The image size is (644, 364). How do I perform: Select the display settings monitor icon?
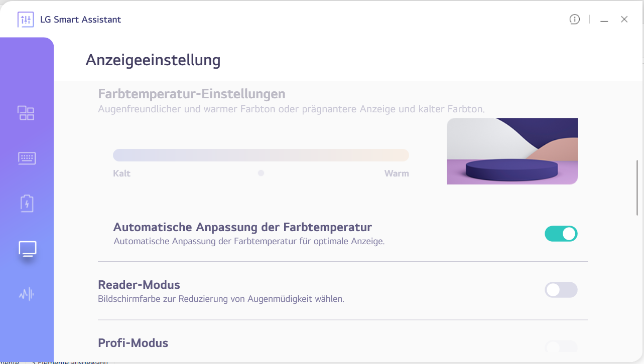click(27, 249)
